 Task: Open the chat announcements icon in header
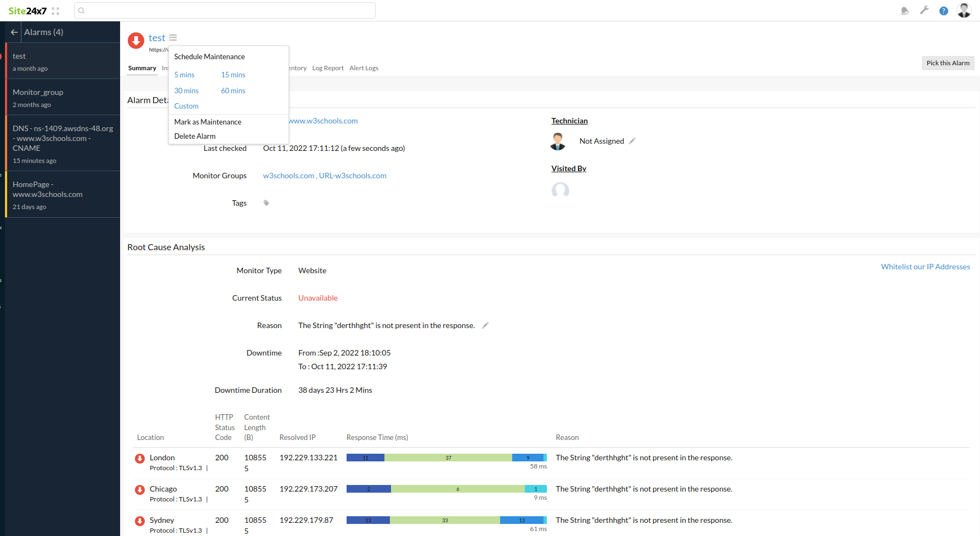point(905,11)
